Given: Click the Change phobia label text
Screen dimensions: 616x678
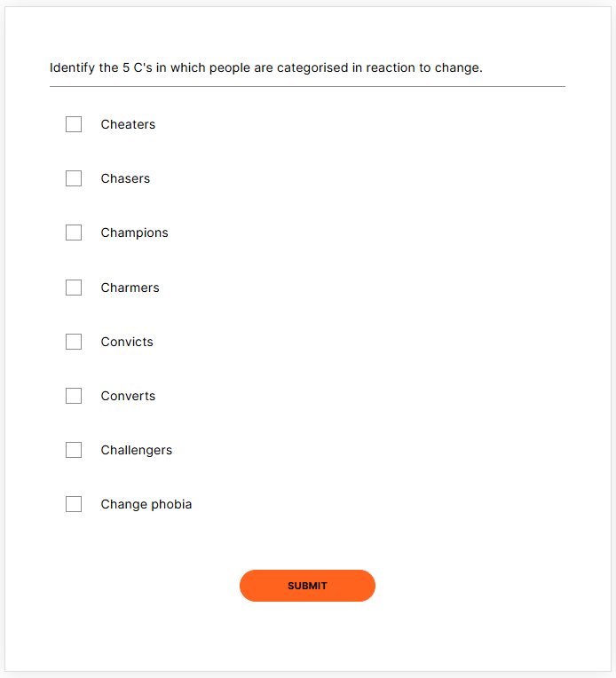Looking at the screenshot, I should [146, 504].
